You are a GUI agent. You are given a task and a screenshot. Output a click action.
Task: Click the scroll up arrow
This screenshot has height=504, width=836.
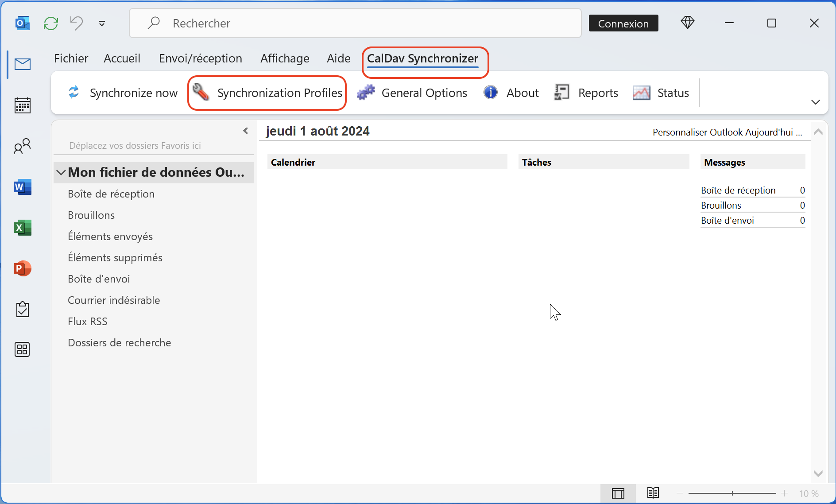point(818,132)
